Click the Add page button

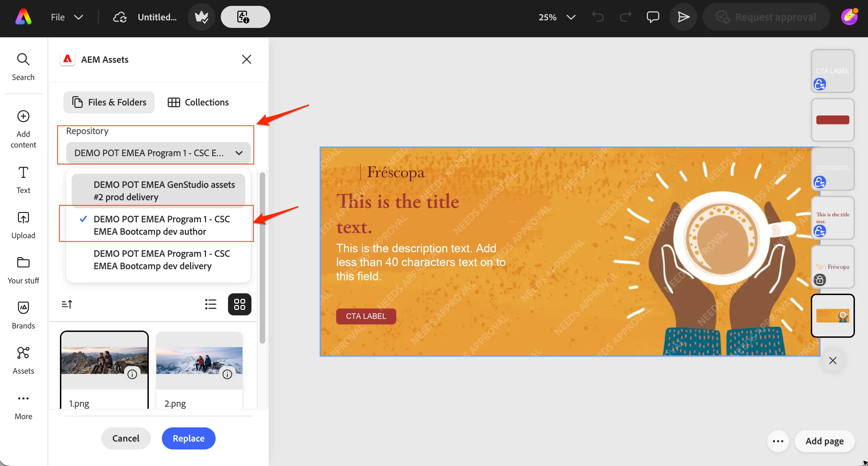click(825, 441)
